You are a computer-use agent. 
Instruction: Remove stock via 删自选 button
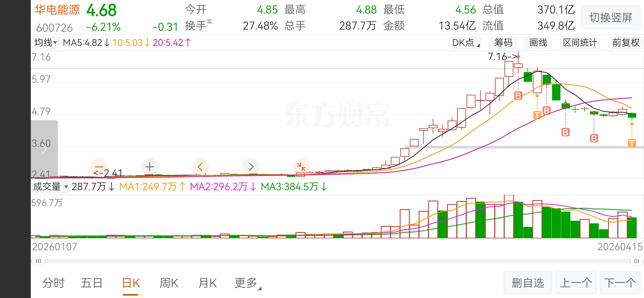[x=528, y=283]
